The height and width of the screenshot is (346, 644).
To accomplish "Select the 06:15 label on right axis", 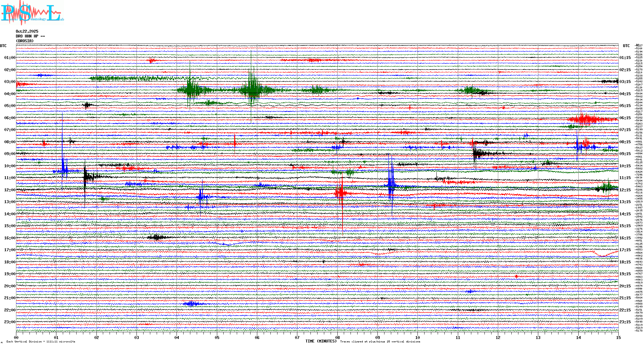I will [x=625, y=118].
